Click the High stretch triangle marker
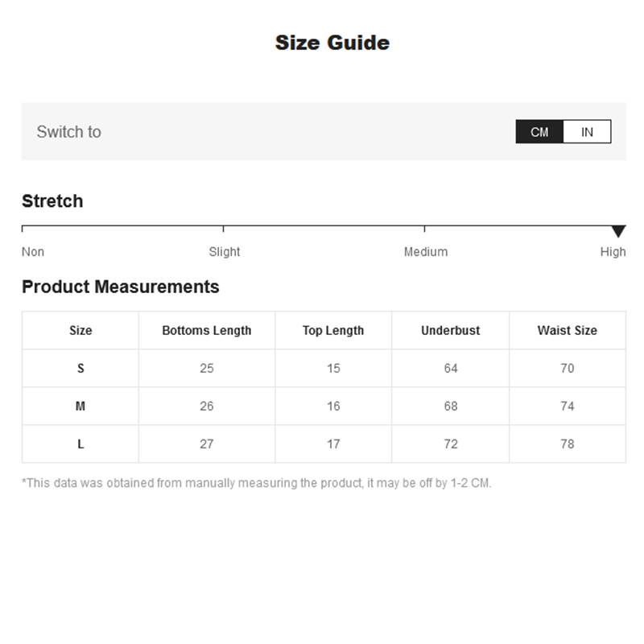 click(618, 231)
